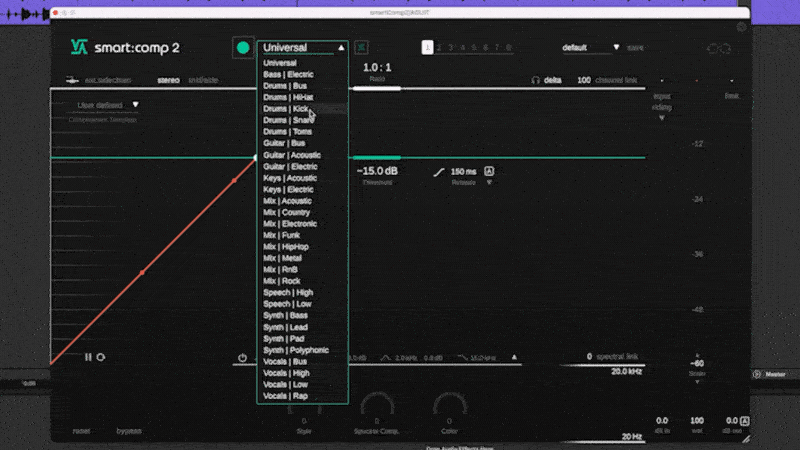Click the auto gain A icon bottom right
800x450 pixels.
pos(744,420)
